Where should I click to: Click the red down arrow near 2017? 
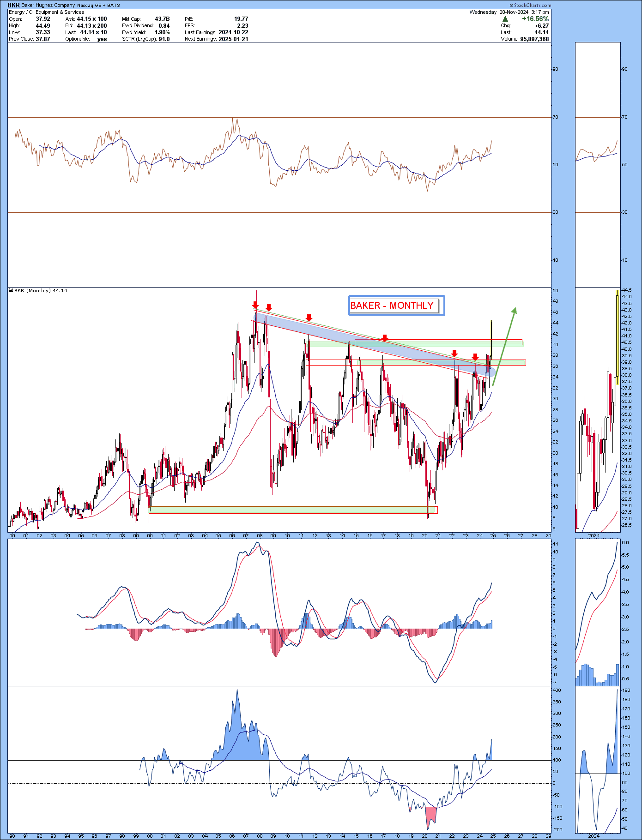[384, 338]
